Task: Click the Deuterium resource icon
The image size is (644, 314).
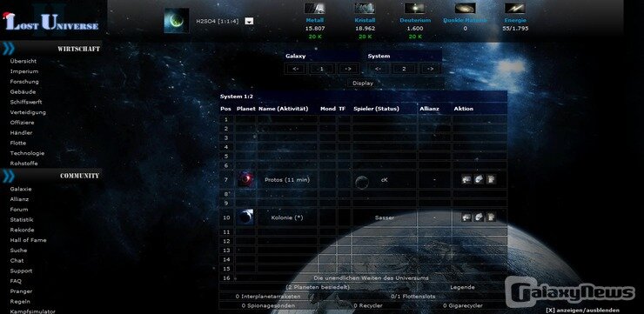Action: click(x=415, y=8)
